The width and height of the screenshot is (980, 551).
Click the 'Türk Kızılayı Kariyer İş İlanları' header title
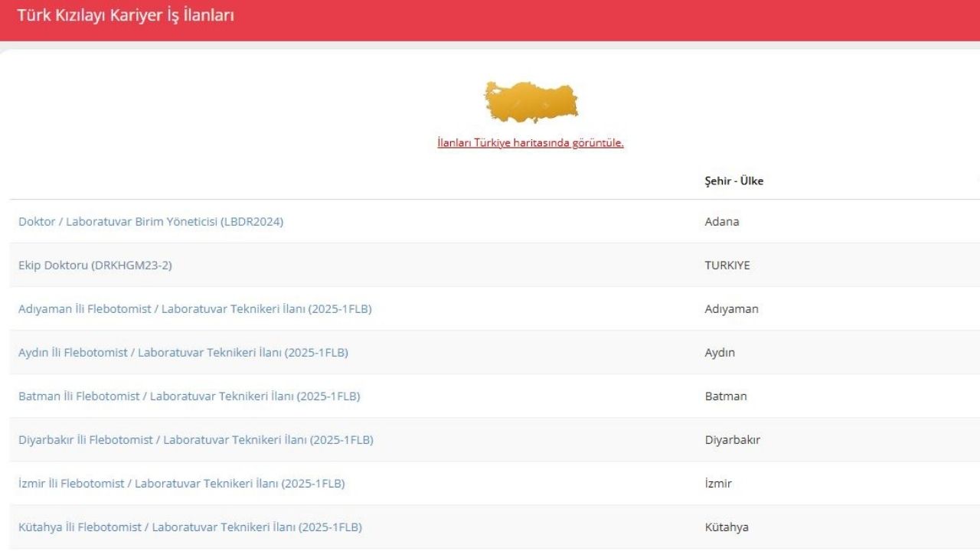click(126, 15)
